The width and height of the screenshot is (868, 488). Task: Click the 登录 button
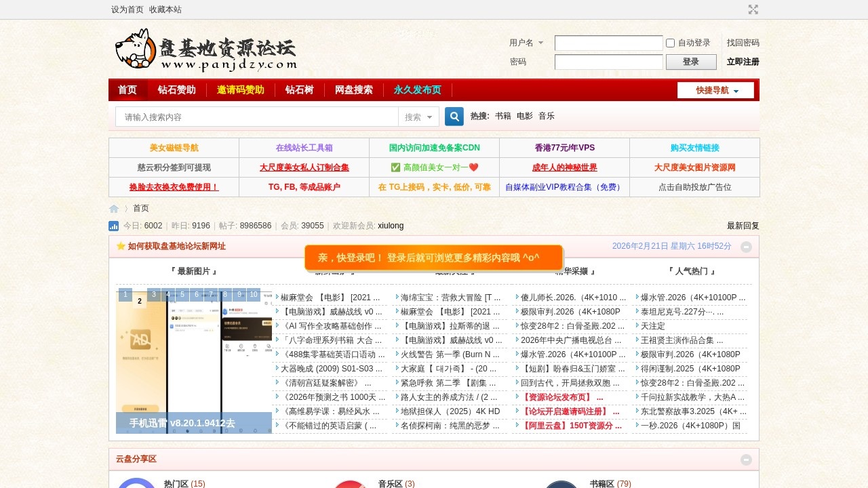point(690,61)
